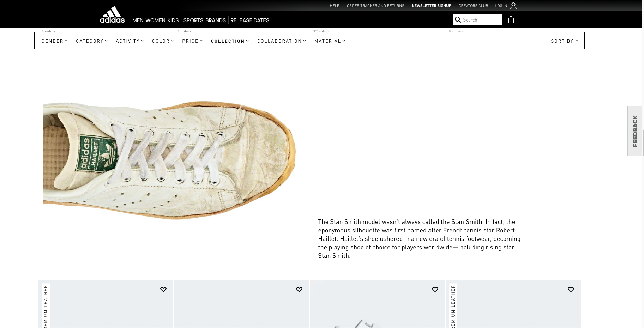This screenshot has width=644, height=328.
Task: Click the Help link
Action: 335,6
